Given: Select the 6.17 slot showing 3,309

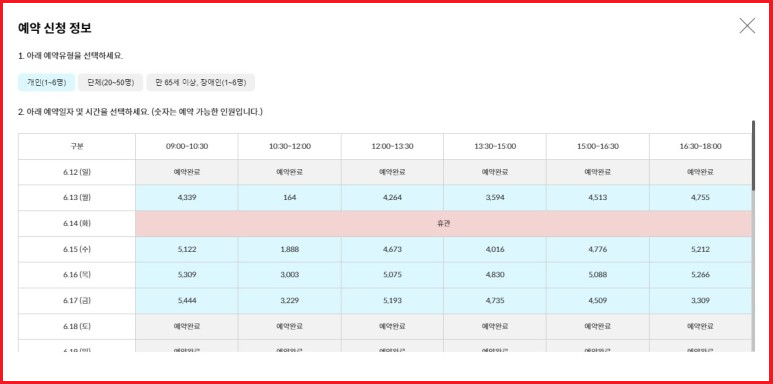Looking at the screenshot, I should [701, 301].
